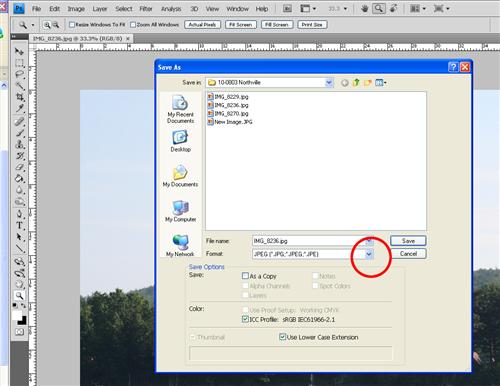Click zoom-out magnifier in options bar
500x386 pixels.
pos(56,25)
